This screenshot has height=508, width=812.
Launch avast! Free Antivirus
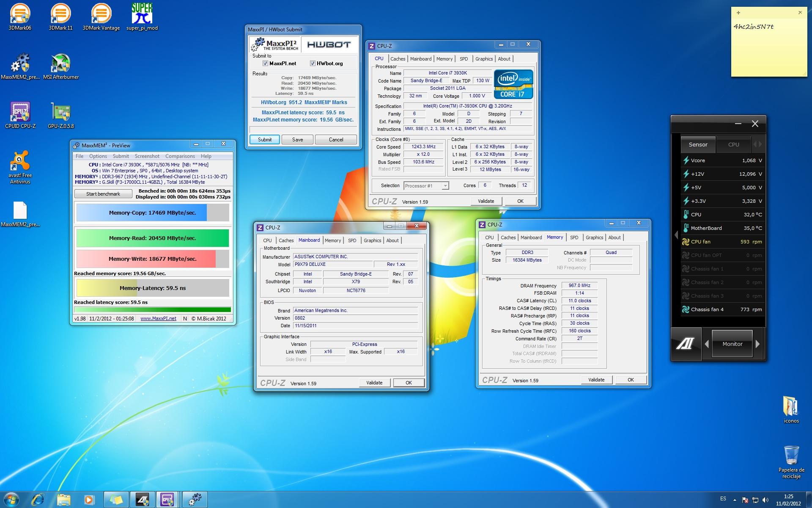click(20, 167)
